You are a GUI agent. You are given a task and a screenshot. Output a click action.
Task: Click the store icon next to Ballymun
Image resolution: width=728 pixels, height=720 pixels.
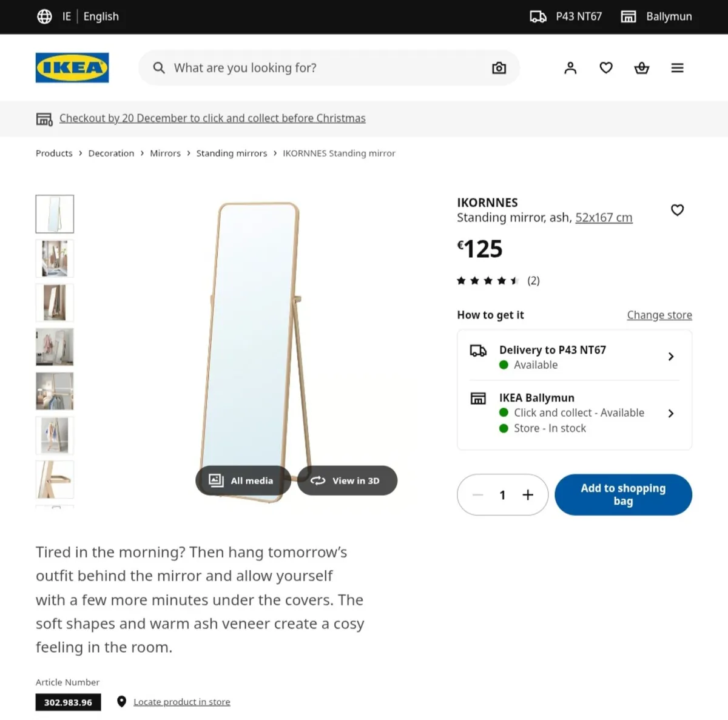(628, 16)
